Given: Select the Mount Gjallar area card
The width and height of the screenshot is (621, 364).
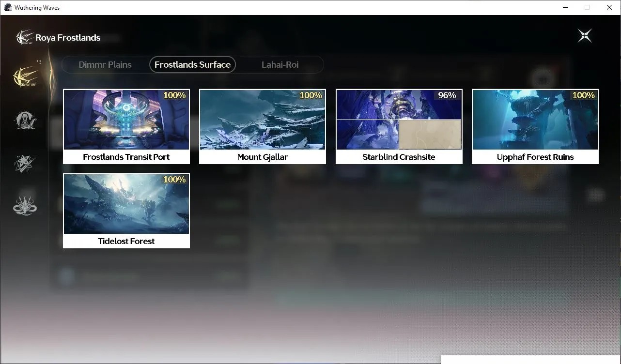Looking at the screenshot, I should (x=263, y=127).
